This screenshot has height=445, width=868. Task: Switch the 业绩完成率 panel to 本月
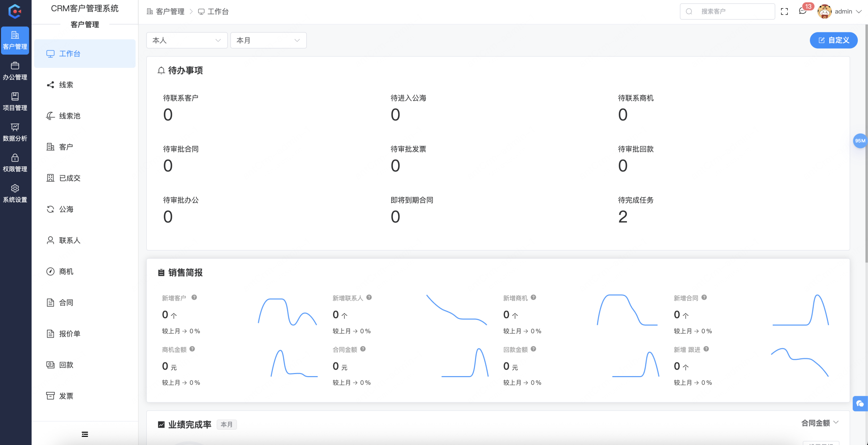[226, 424]
